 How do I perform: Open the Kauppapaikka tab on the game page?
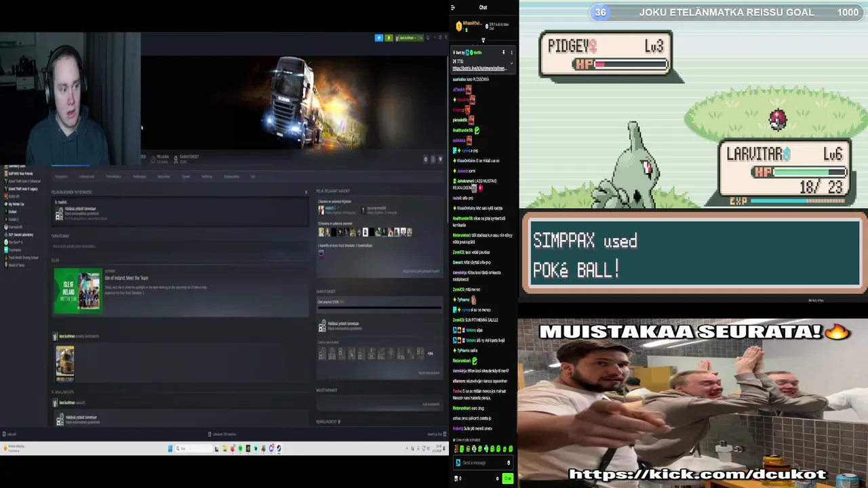click(231, 176)
